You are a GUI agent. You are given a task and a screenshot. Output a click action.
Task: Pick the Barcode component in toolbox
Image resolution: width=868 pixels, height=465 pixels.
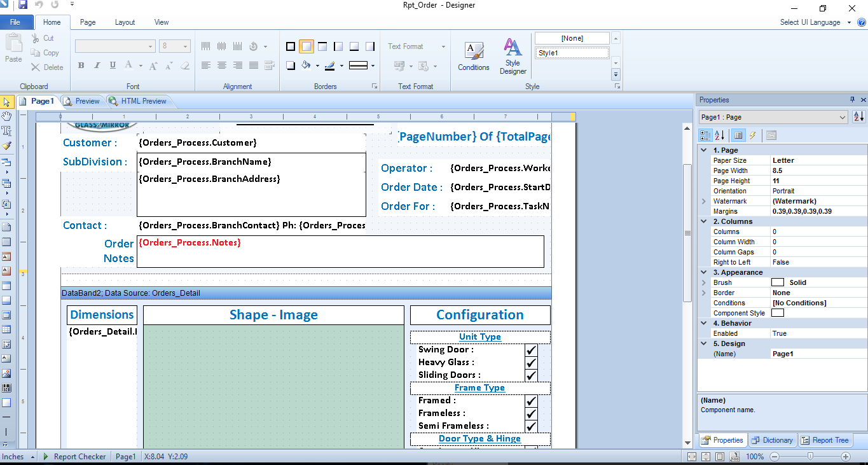[6, 388]
